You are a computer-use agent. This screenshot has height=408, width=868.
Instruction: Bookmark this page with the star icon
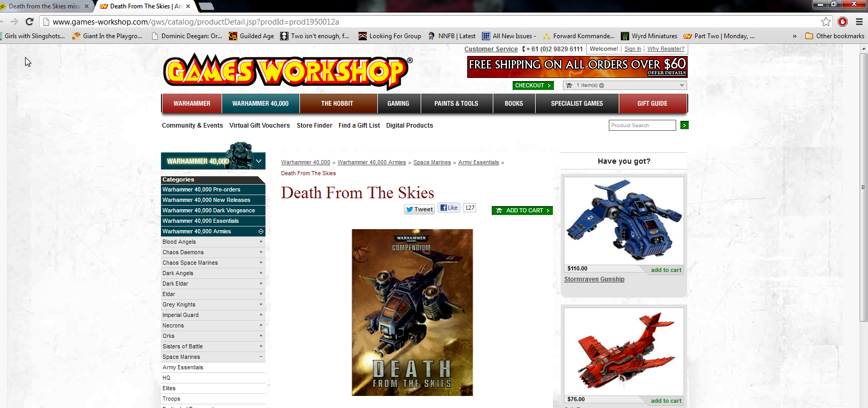[x=826, y=21]
